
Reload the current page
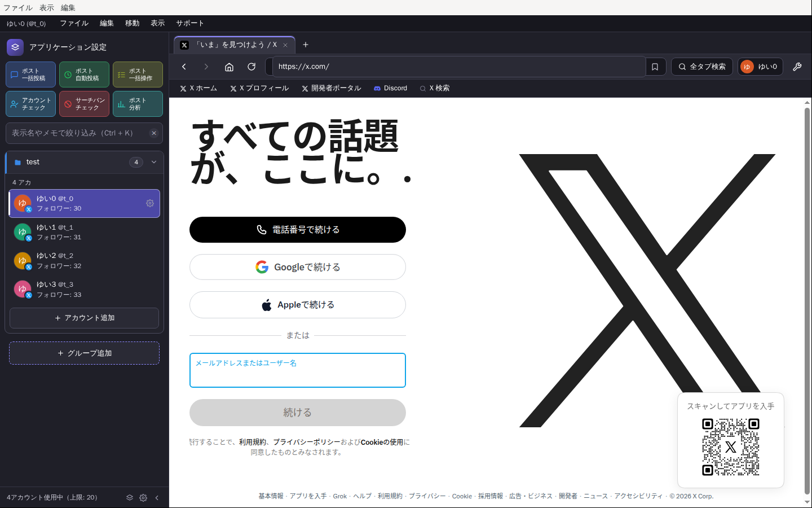(x=251, y=67)
